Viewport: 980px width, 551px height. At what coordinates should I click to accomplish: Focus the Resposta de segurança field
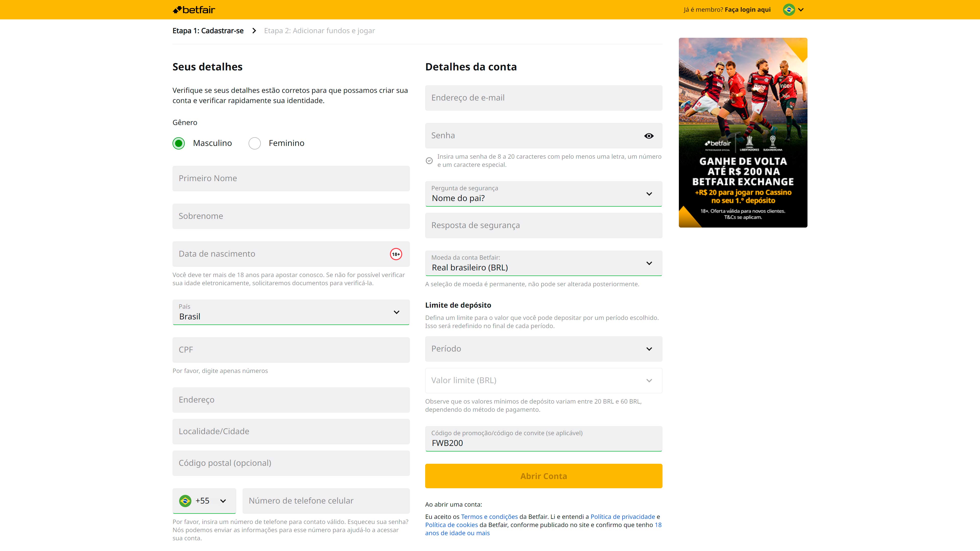point(544,226)
